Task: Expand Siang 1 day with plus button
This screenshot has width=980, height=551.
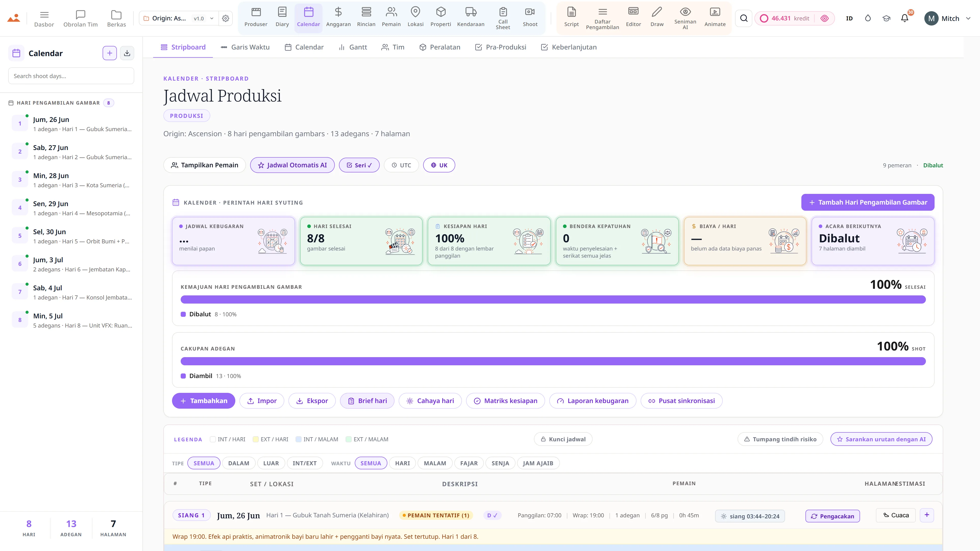Action: pyautogui.click(x=927, y=515)
